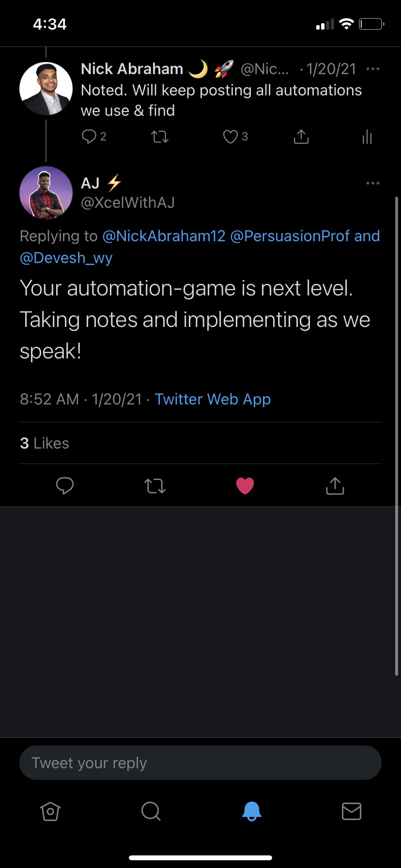The width and height of the screenshot is (401, 868).
Task: Reply to AJ's main tweet
Action: tap(65, 485)
